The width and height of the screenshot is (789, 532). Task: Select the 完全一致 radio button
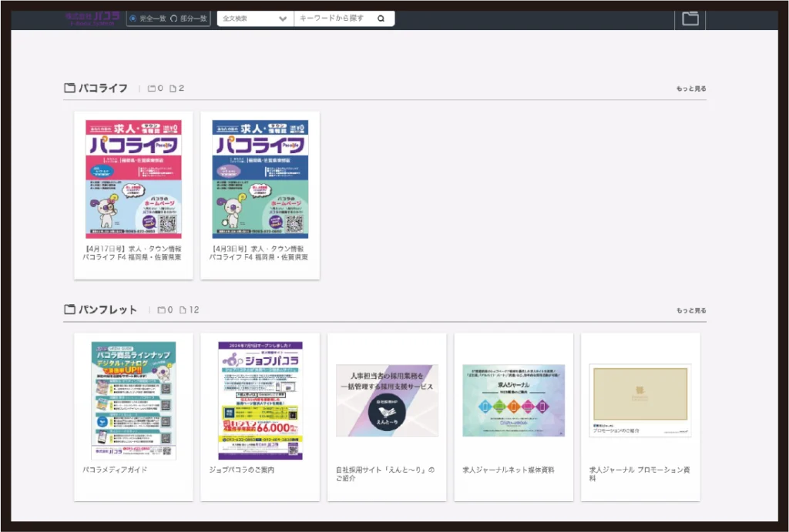point(133,18)
